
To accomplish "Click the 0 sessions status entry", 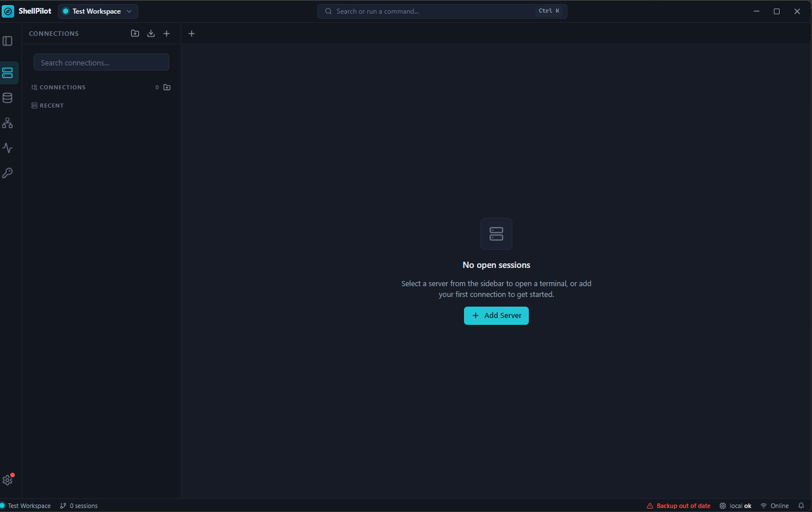I will point(79,506).
